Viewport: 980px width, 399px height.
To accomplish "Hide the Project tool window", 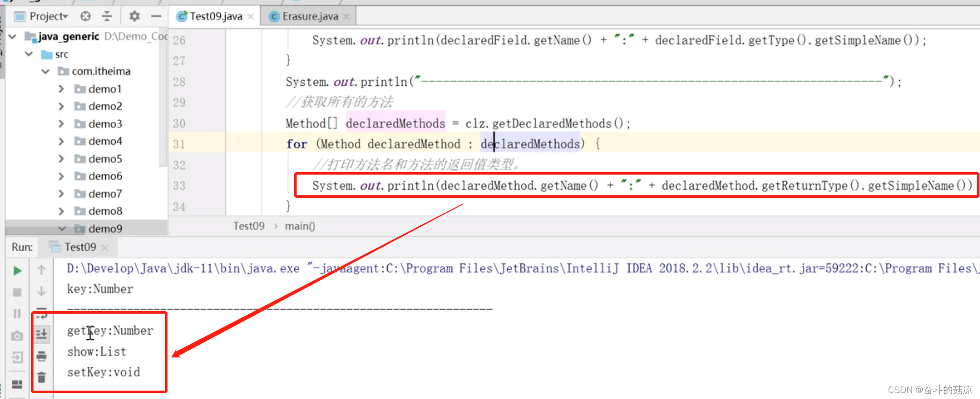I will click(156, 16).
